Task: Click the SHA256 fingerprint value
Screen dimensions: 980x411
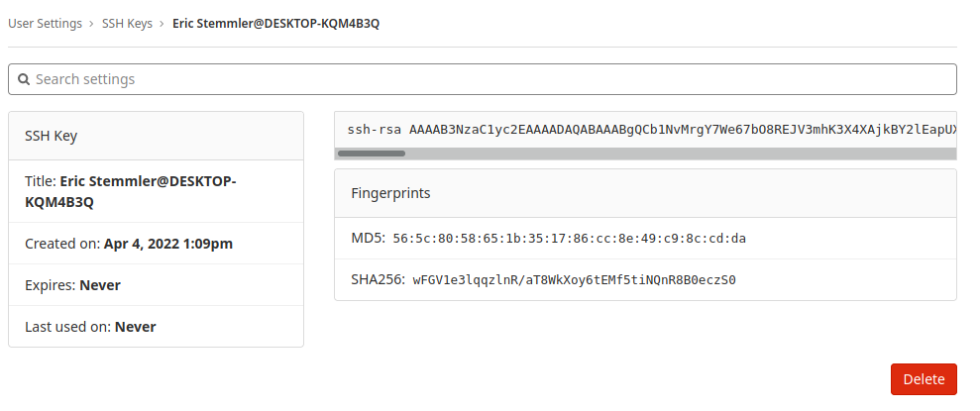Action: [575, 280]
